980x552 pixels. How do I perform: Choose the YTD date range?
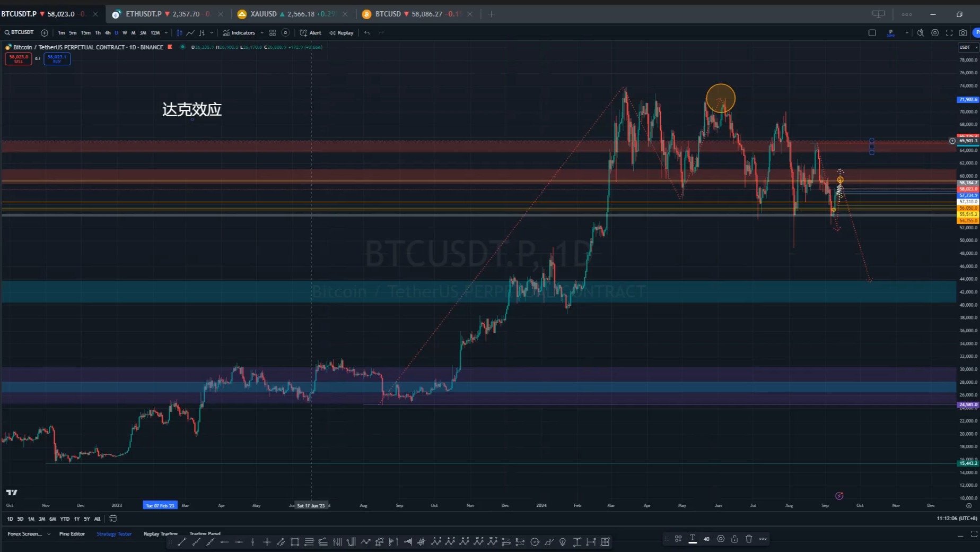click(65, 519)
